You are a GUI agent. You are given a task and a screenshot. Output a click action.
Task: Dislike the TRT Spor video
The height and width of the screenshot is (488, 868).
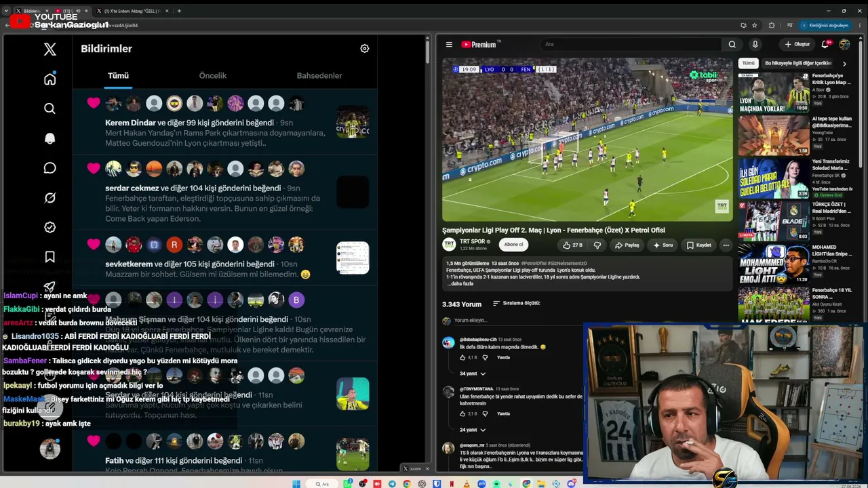(x=597, y=245)
